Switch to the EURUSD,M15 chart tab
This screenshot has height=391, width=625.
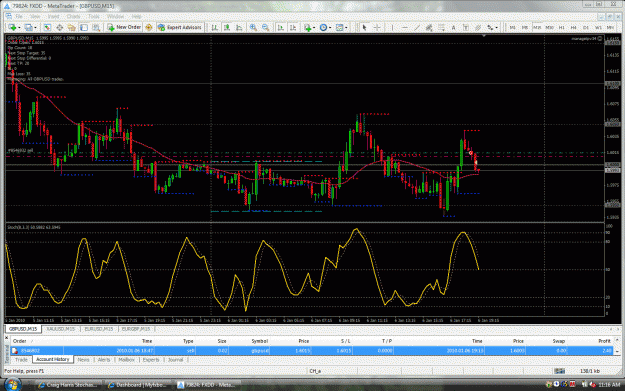(99, 329)
